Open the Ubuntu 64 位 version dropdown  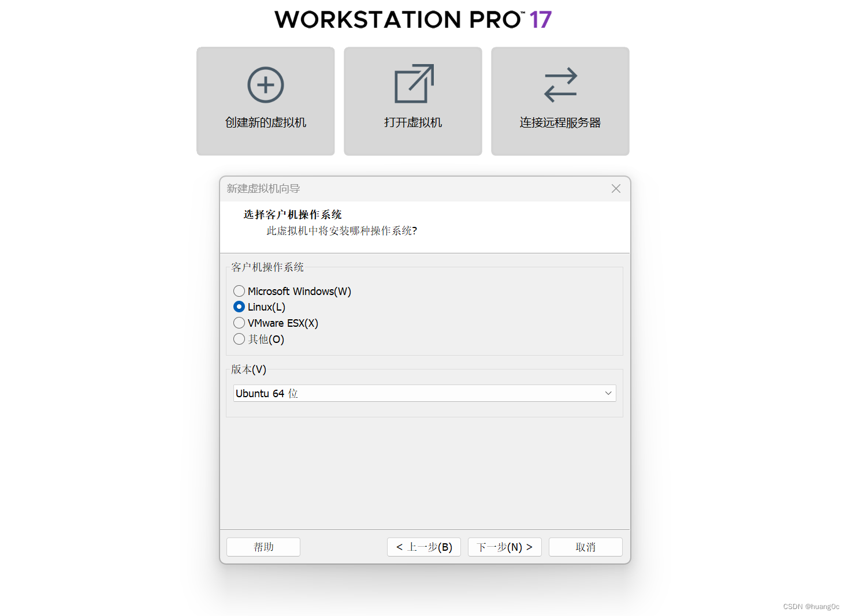pyautogui.click(x=425, y=393)
